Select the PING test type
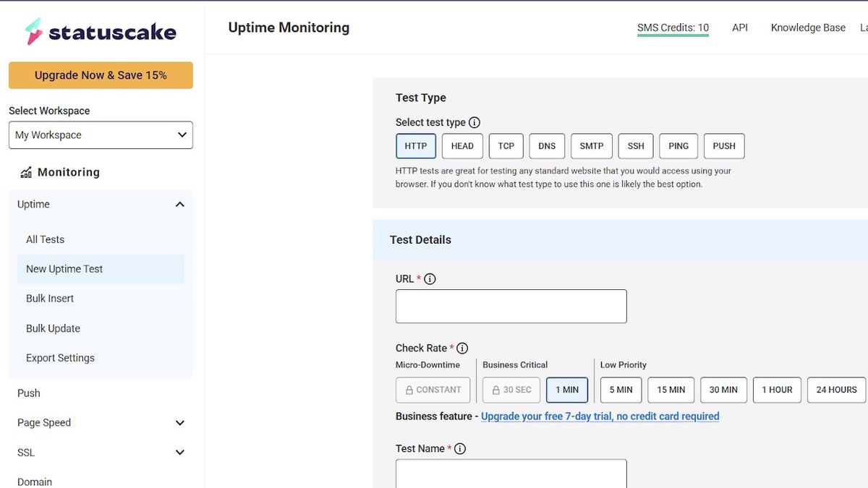Screen dimensions: 868x488 [678, 145]
